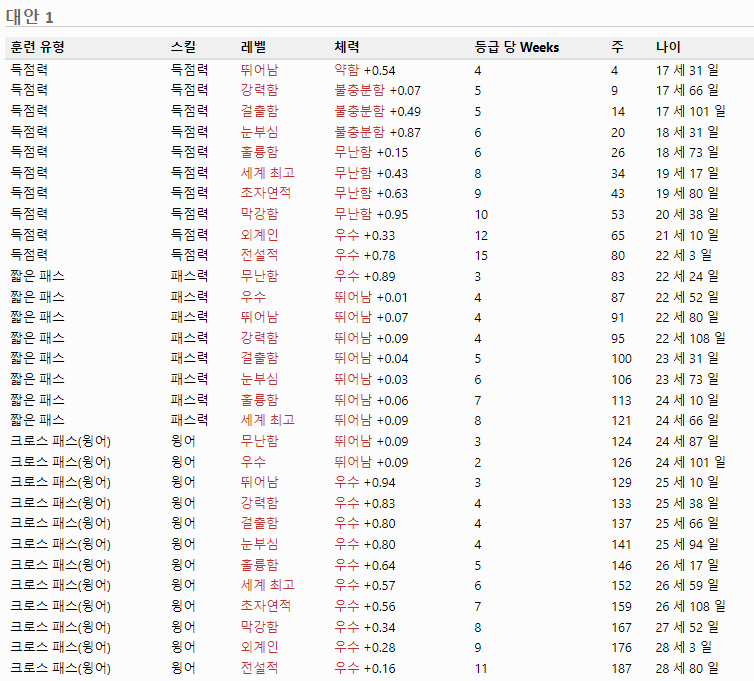This screenshot has height=681, width=754.
Task: Click the 주 column header
Action: pyautogui.click(x=617, y=47)
